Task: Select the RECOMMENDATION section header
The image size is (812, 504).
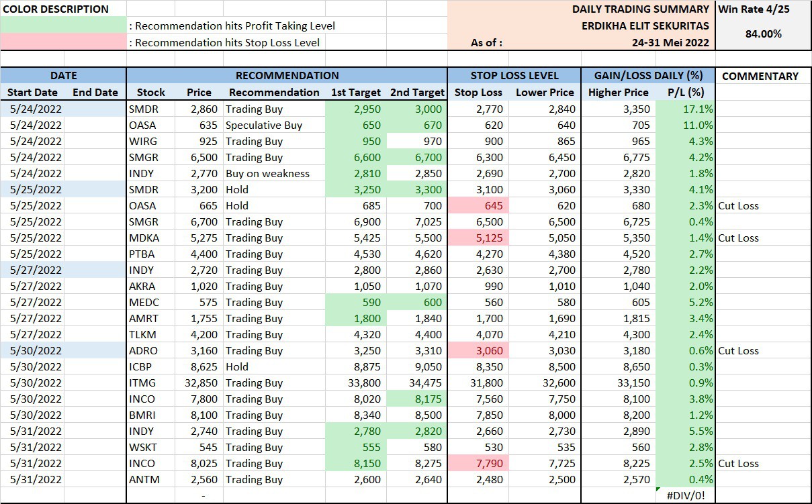Action: (x=287, y=76)
